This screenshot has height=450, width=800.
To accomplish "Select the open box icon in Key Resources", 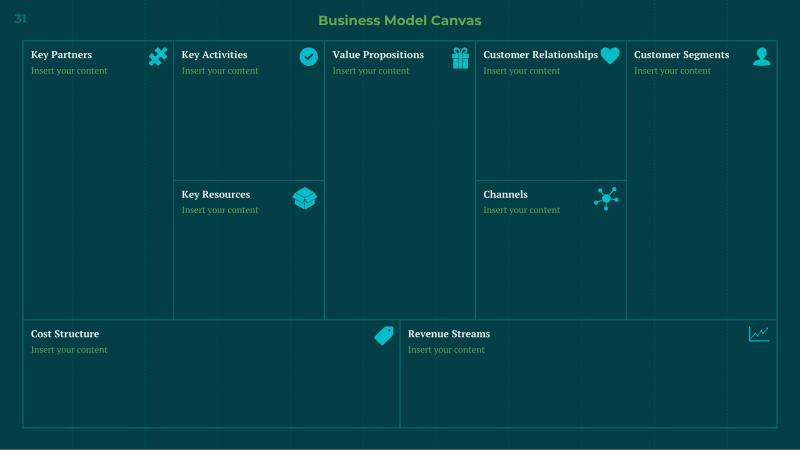I will 305,198.
